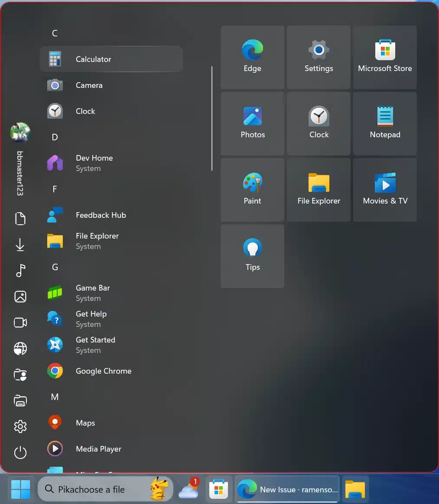The height and width of the screenshot is (504, 439).
Task: Open the pinned Clock tile
Action: [x=319, y=123]
